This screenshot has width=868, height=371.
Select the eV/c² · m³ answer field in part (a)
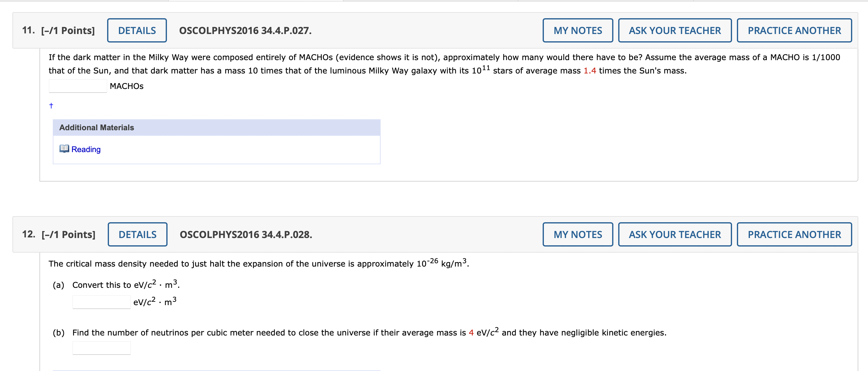(x=101, y=301)
